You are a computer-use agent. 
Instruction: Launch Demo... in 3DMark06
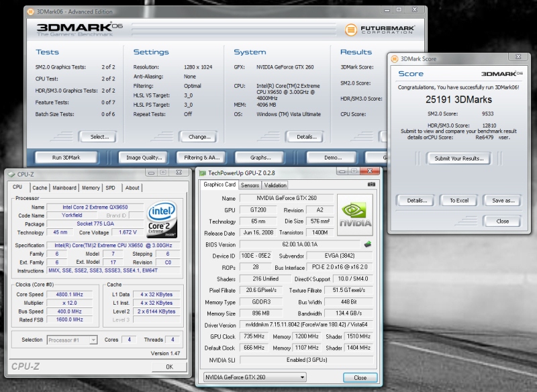tap(332, 158)
